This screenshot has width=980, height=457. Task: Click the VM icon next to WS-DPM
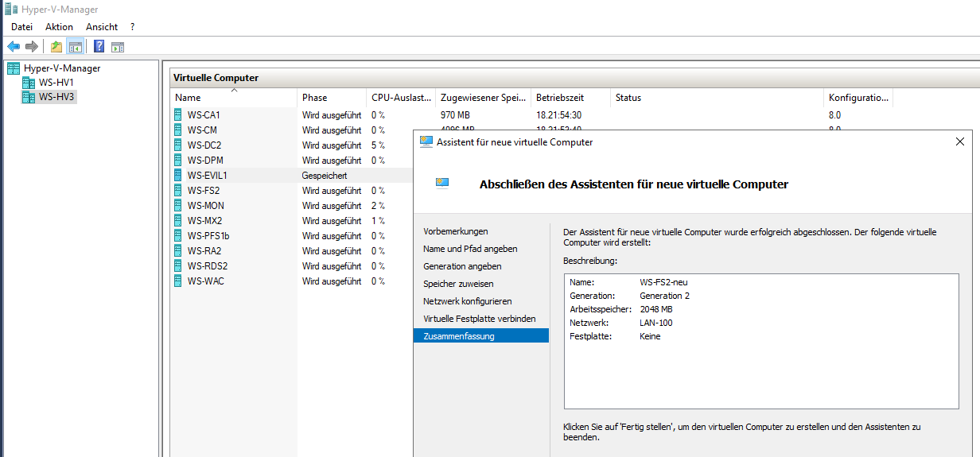click(x=178, y=160)
